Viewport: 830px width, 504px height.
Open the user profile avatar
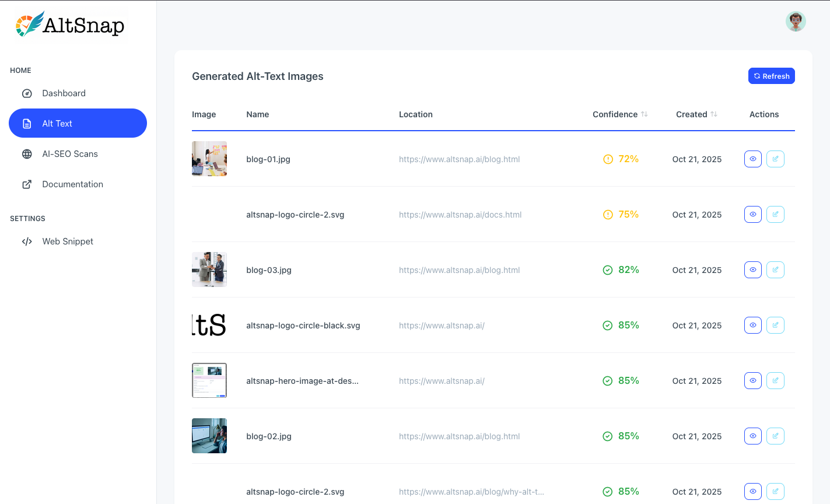click(x=796, y=22)
